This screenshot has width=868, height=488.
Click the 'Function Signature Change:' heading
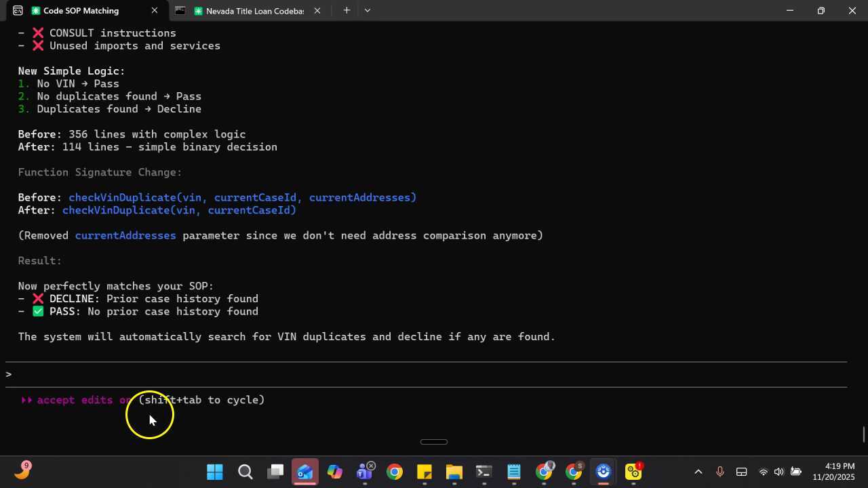pos(100,172)
